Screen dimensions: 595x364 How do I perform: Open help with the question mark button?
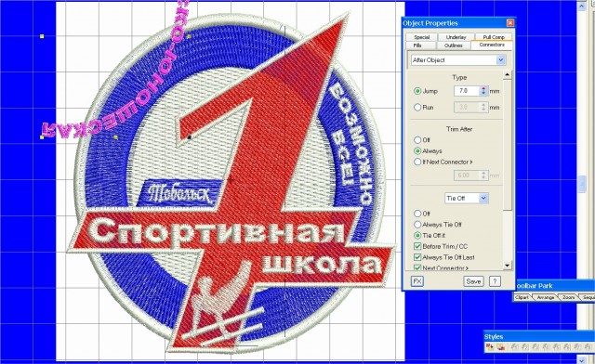(495, 281)
